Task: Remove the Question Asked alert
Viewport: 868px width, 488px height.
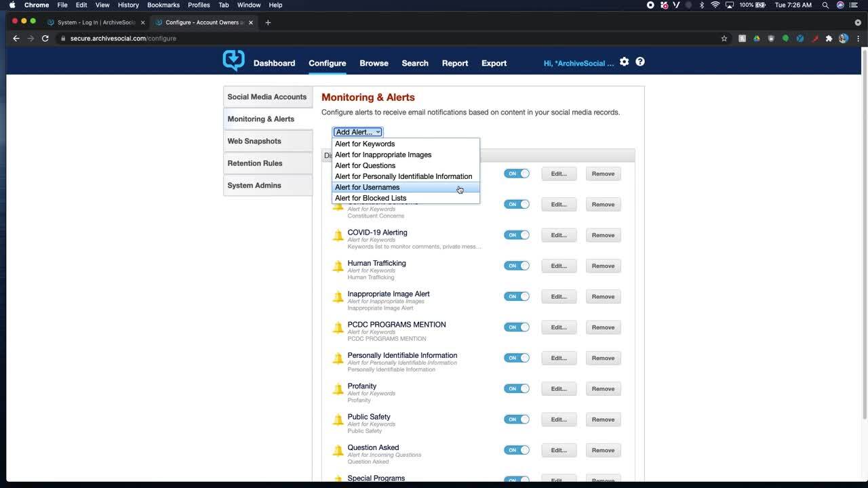Action: point(603,450)
